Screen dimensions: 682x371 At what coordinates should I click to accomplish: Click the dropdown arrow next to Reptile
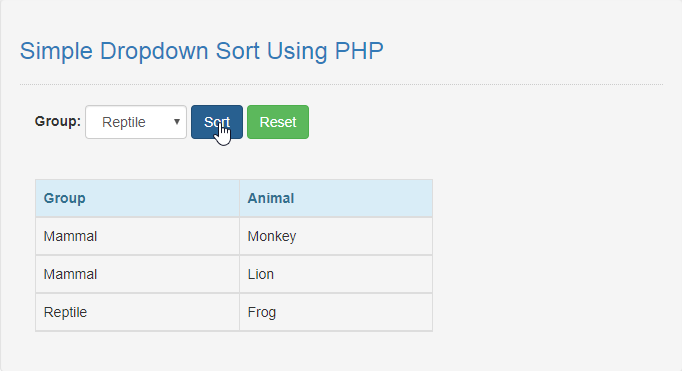(x=177, y=122)
